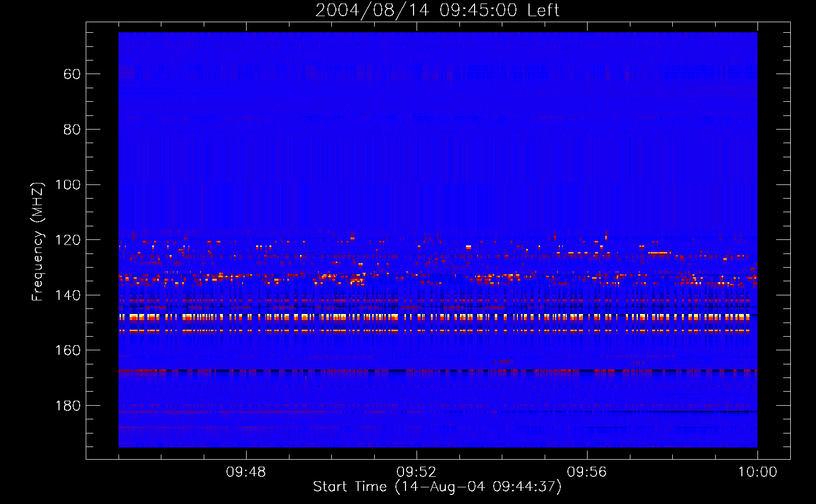Click the 140 MHz frequency tick label
Viewport: 816px width, 504px height.
coord(68,295)
